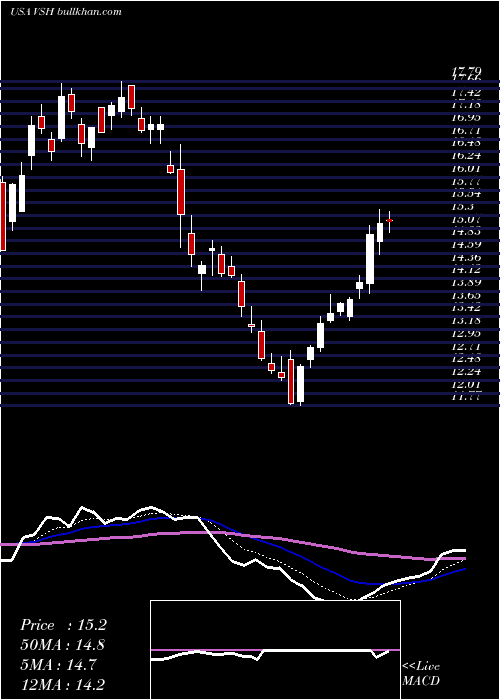The height and width of the screenshot is (700, 500).
Task: Click the 12.01 price level label
Action: coord(466,384)
